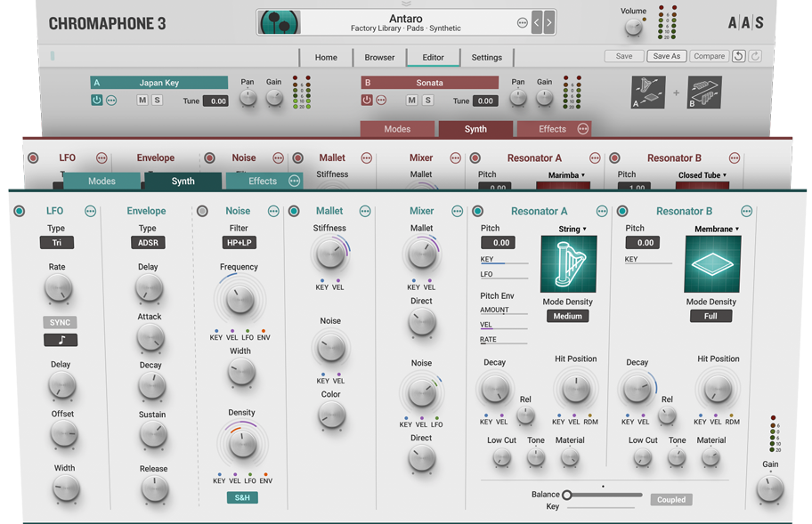812x524 pixels.
Task: Click the Save As button
Action: [667, 55]
